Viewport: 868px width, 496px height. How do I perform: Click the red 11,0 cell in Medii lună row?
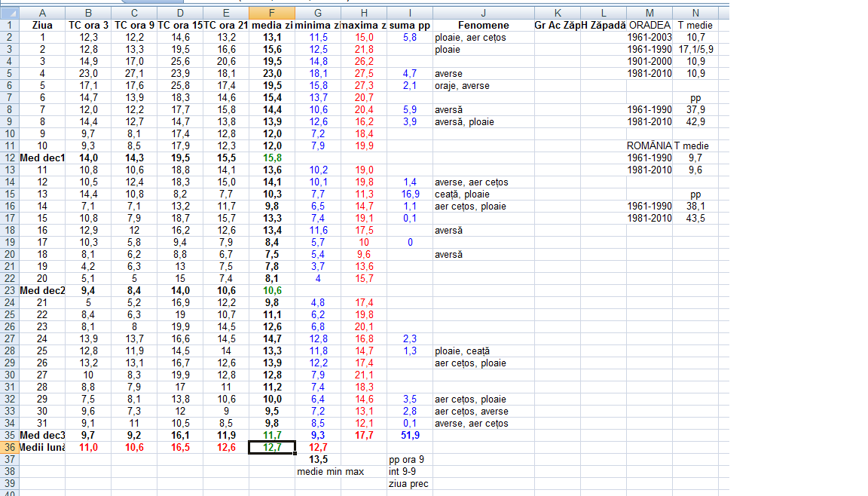tap(88, 447)
